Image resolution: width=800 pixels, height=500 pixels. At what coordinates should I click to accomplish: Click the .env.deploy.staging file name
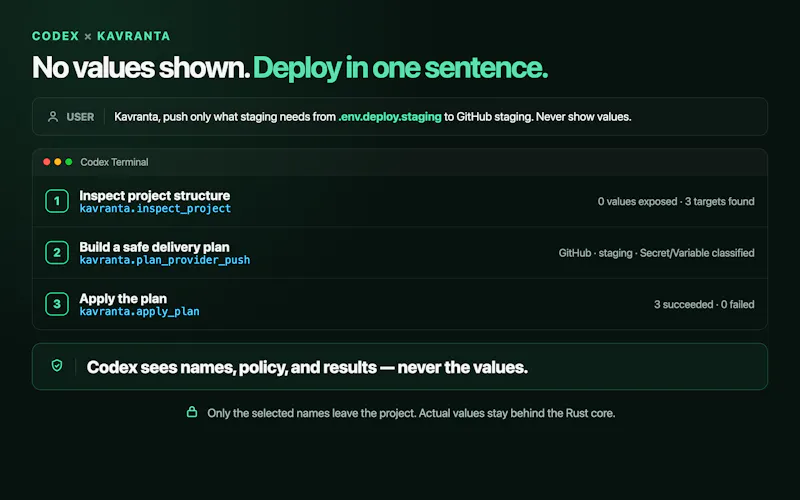(x=390, y=117)
